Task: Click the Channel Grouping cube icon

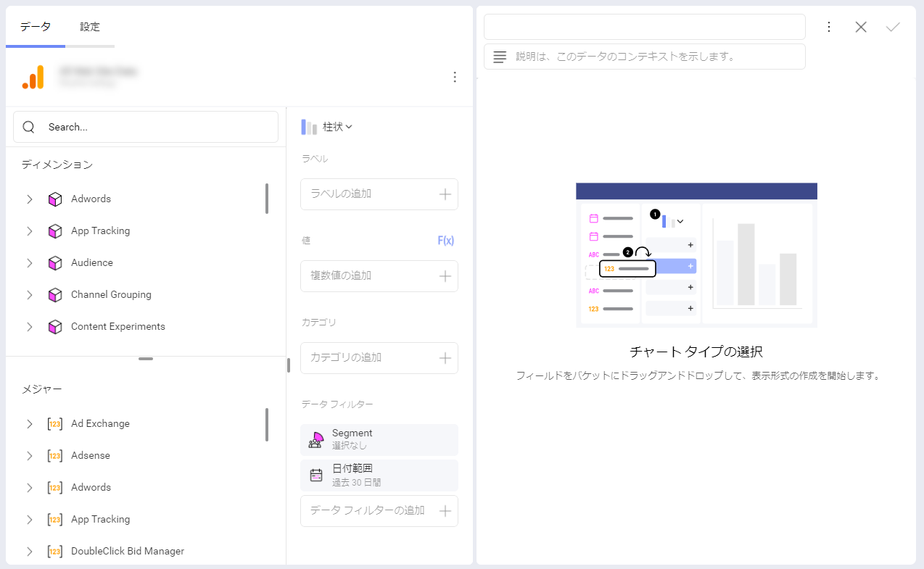Action: (x=55, y=295)
